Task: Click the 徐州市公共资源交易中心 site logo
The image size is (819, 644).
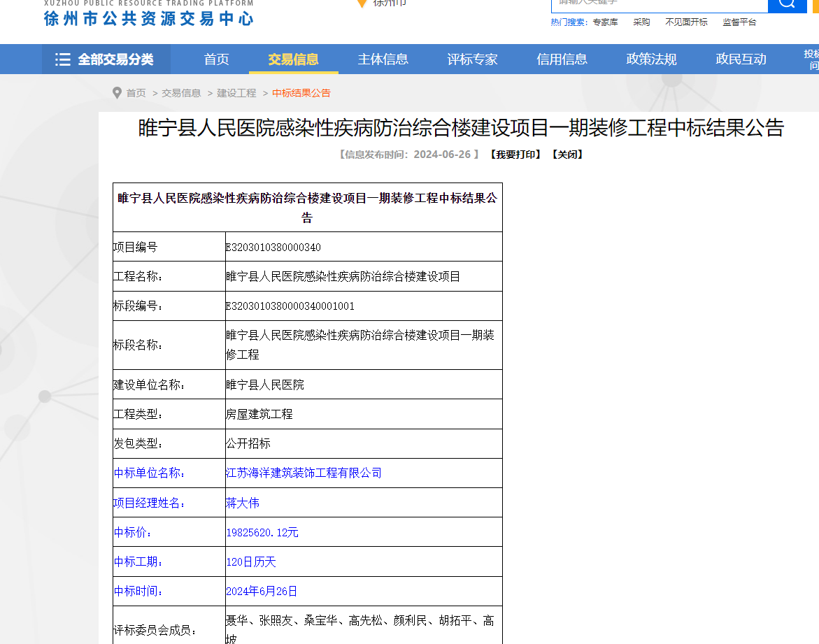Action: click(148, 15)
